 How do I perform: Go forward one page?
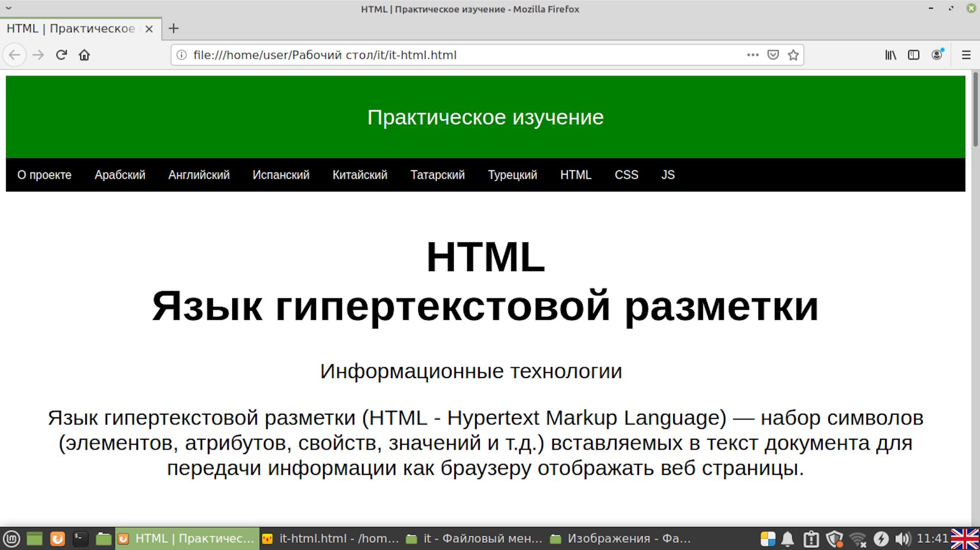click(38, 55)
